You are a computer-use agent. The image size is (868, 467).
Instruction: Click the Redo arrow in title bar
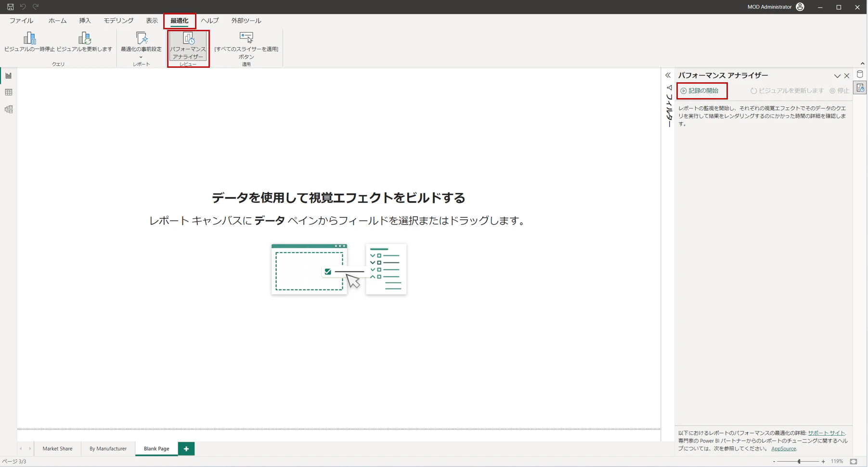[x=36, y=7]
